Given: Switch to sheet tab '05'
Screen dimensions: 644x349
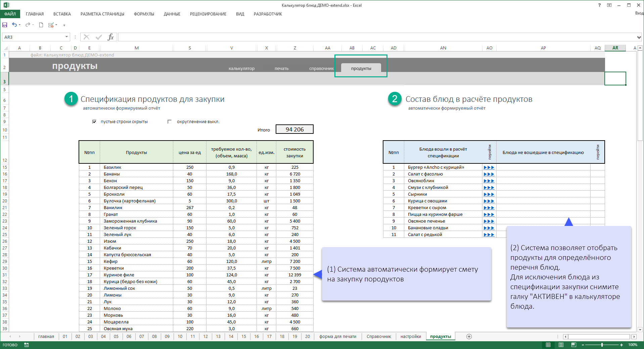Looking at the screenshot, I should 116,337.
